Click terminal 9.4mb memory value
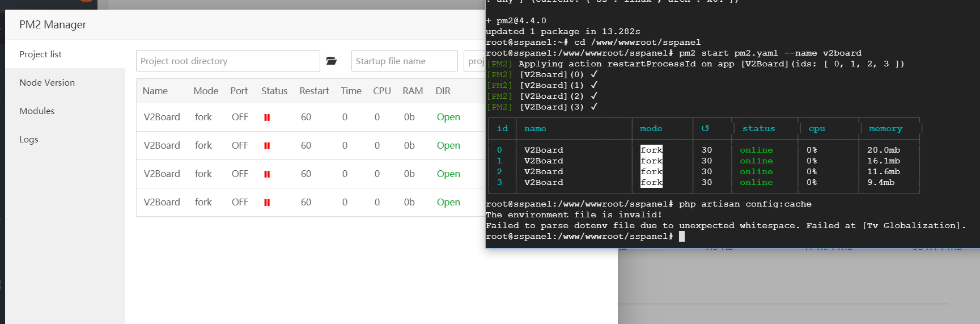The width and height of the screenshot is (980, 324). point(881,182)
